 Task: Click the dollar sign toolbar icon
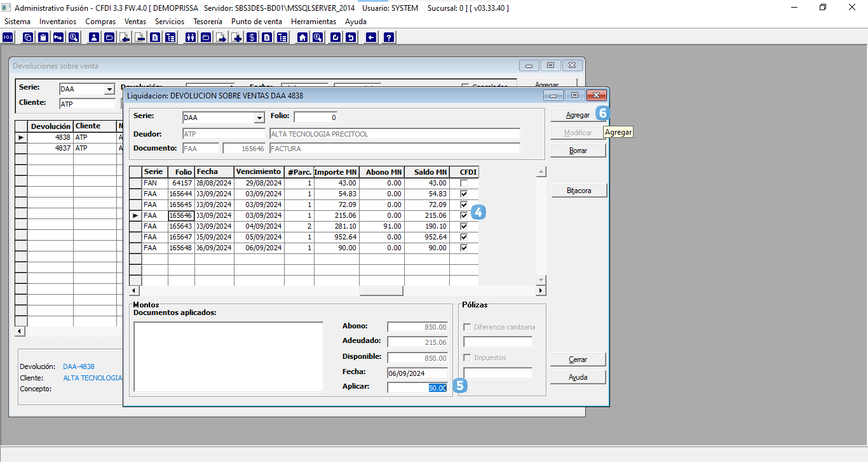pyautogui.click(x=252, y=37)
